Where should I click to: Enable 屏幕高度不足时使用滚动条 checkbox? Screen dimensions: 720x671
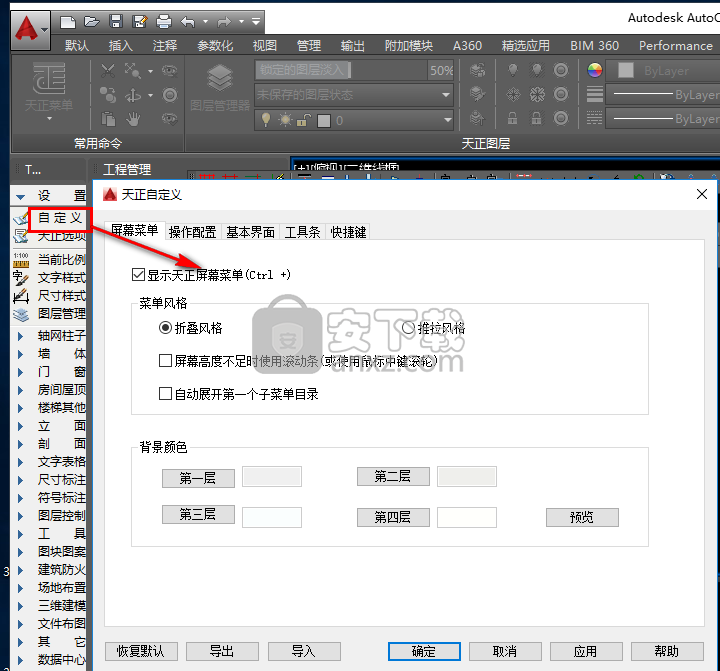point(165,361)
